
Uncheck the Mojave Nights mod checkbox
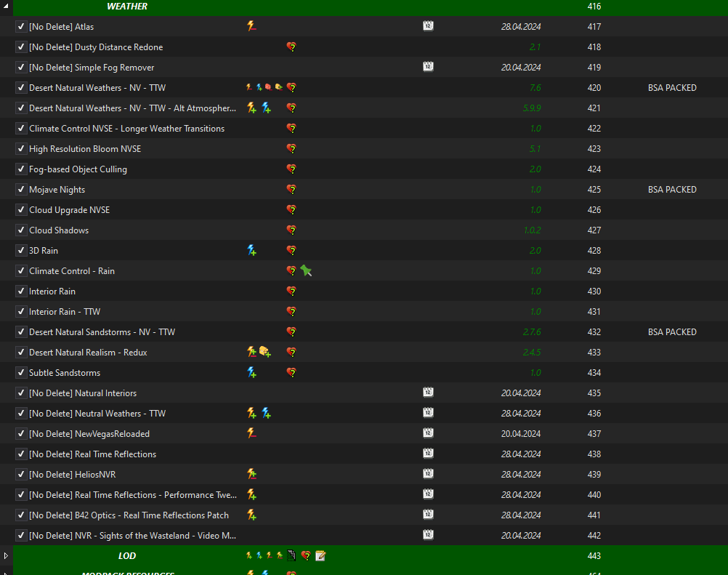pyautogui.click(x=21, y=190)
